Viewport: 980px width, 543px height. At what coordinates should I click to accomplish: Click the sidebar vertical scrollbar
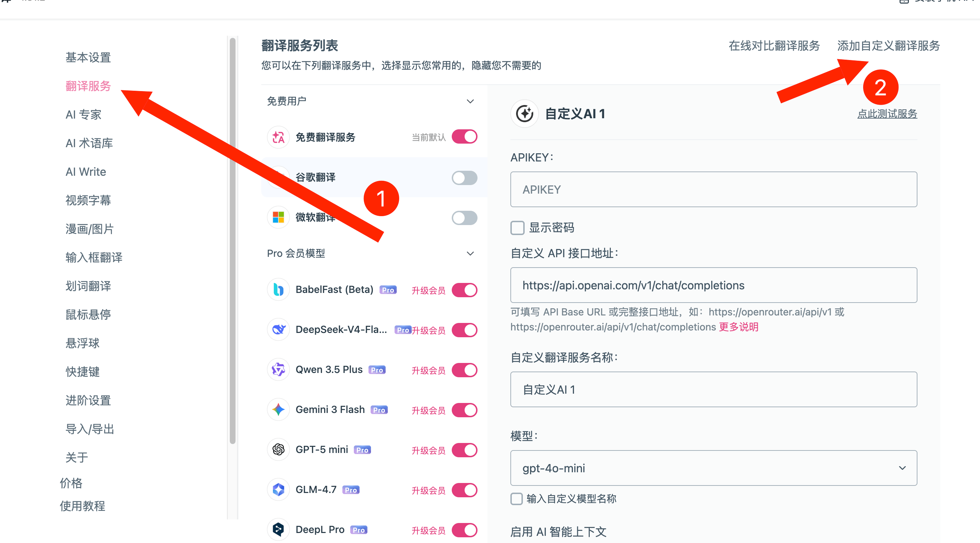tap(232, 240)
